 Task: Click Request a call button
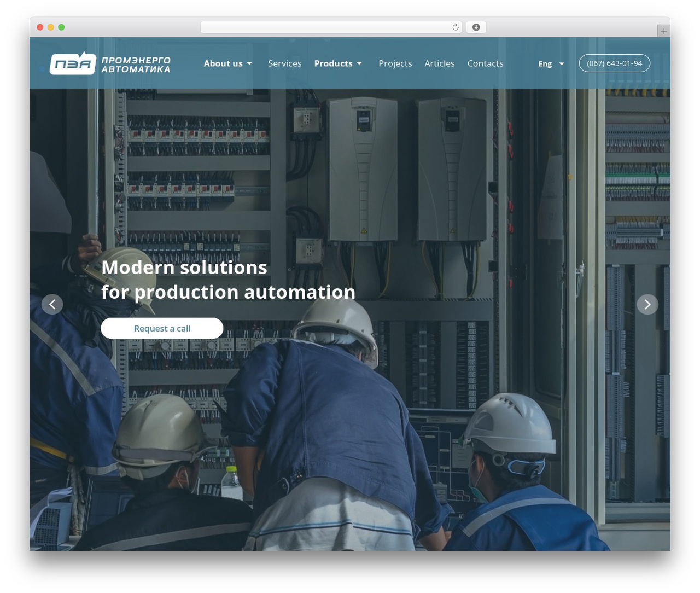[162, 328]
